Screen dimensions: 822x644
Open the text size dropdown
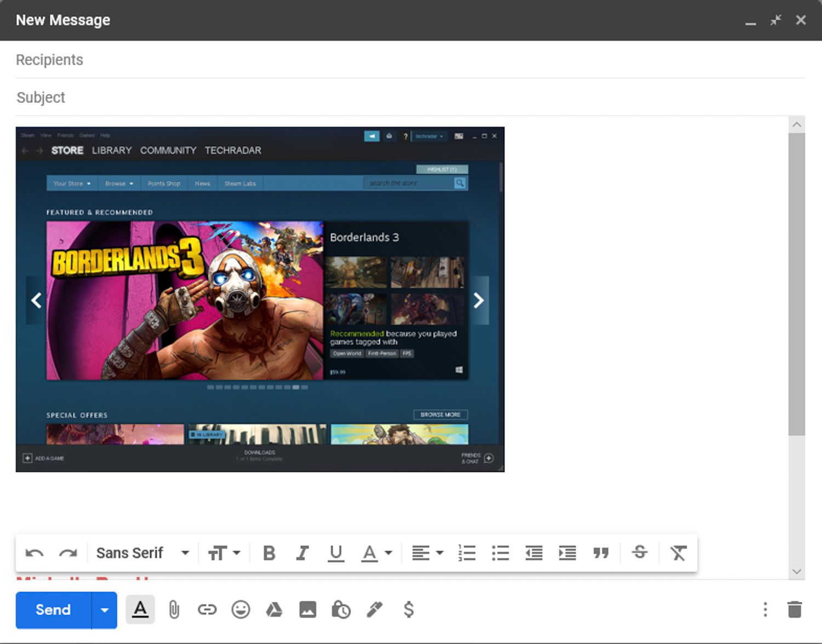pos(224,553)
